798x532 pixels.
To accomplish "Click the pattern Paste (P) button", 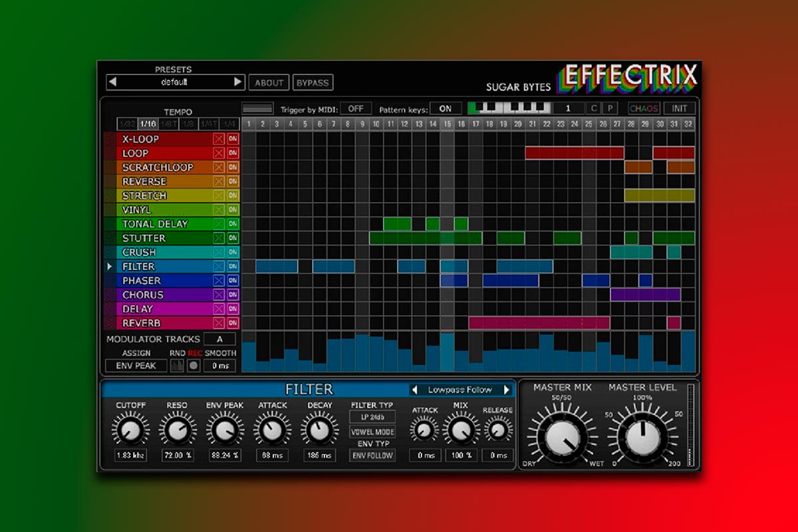I will click(x=609, y=108).
